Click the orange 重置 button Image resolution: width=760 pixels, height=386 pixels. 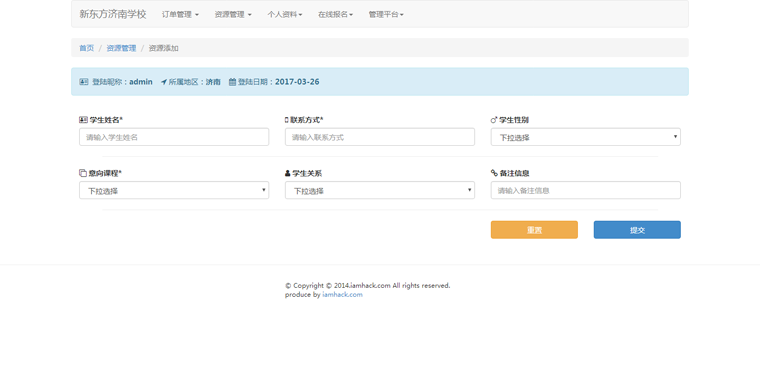pos(534,230)
